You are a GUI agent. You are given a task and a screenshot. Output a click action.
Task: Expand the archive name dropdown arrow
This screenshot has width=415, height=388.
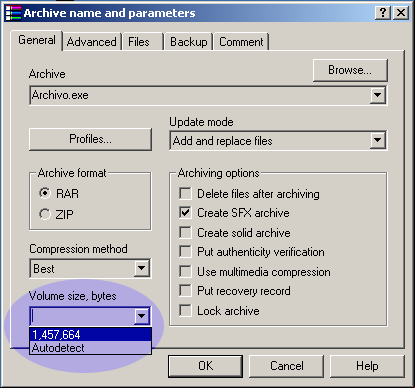(x=377, y=95)
